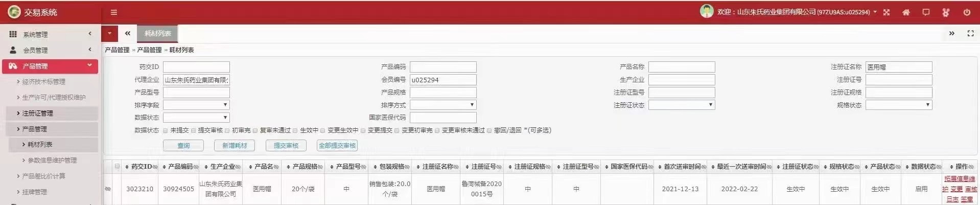Click the expand-arrows icon beside the welcome text
This screenshot has width=980, height=205.
(886, 12)
